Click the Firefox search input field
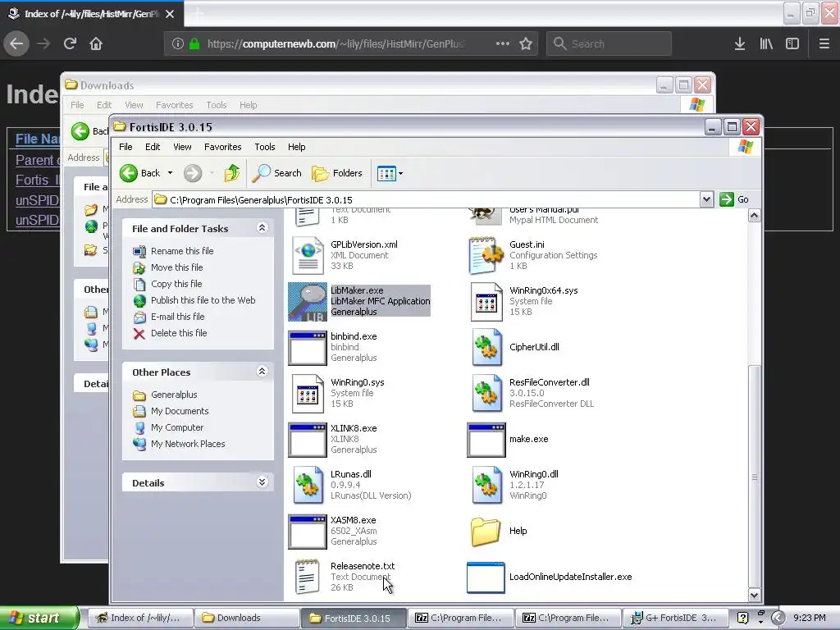Screen dimensions: 840x630 [609, 43]
